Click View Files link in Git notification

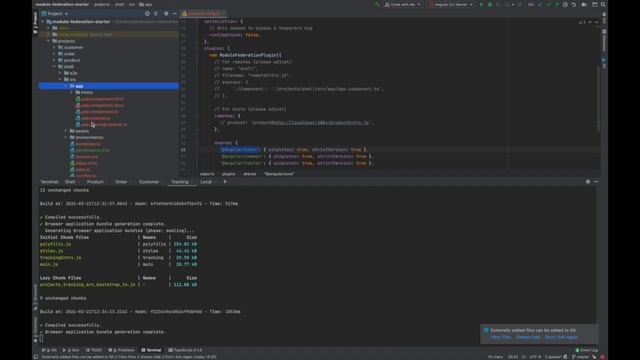[x=500, y=337]
